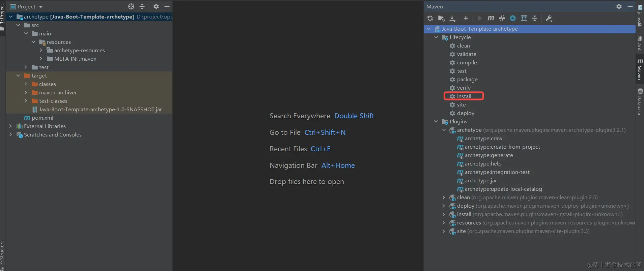644x271 pixels.
Task: Expand the install plugin node
Action: pyautogui.click(x=444, y=214)
